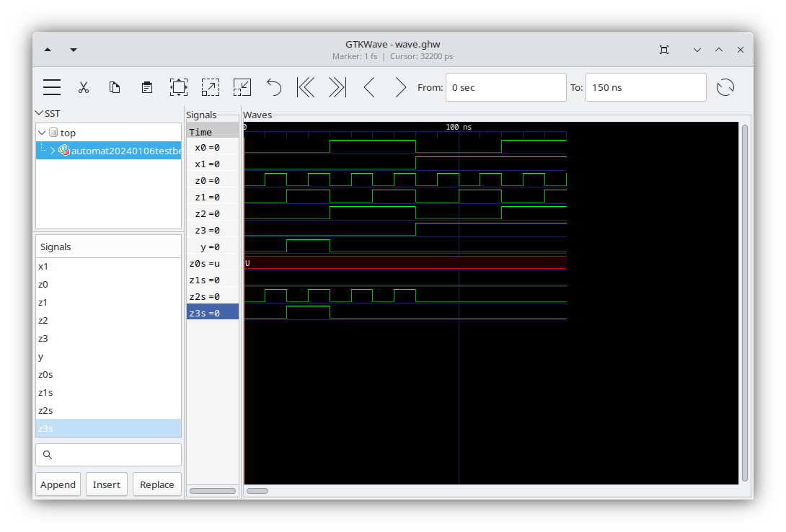Select the Zoom Out tool icon
This screenshot has height=532, width=786.
pyautogui.click(x=242, y=87)
